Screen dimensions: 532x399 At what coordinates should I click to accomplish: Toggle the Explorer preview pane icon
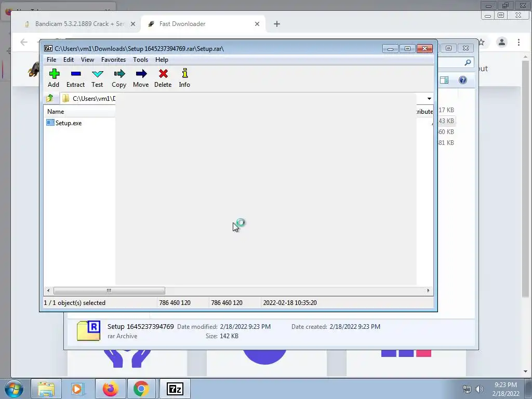[x=444, y=80]
